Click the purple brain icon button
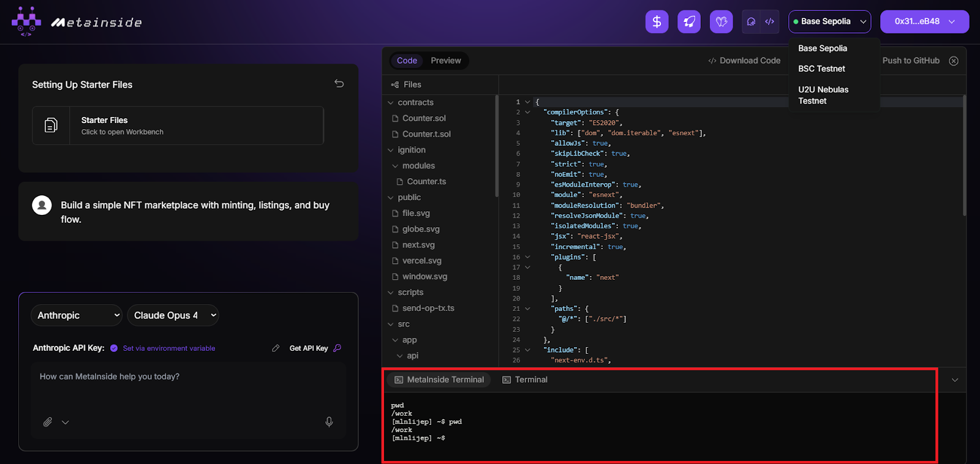This screenshot has height=464, width=980. pyautogui.click(x=721, y=22)
